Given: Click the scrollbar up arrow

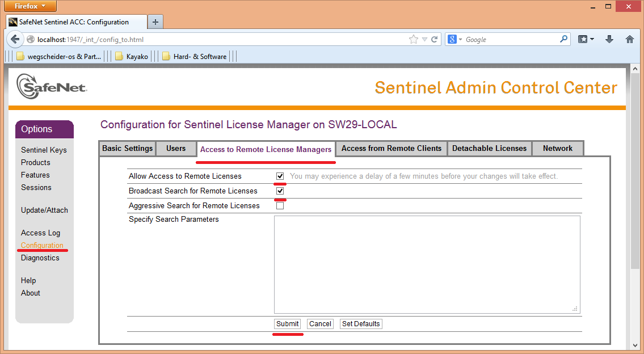Looking at the screenshot, I should pos(635,69).
